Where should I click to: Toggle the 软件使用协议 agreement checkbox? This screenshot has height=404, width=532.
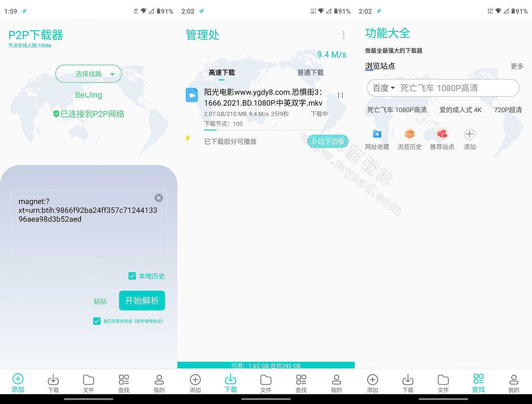(x=97, y=321)
